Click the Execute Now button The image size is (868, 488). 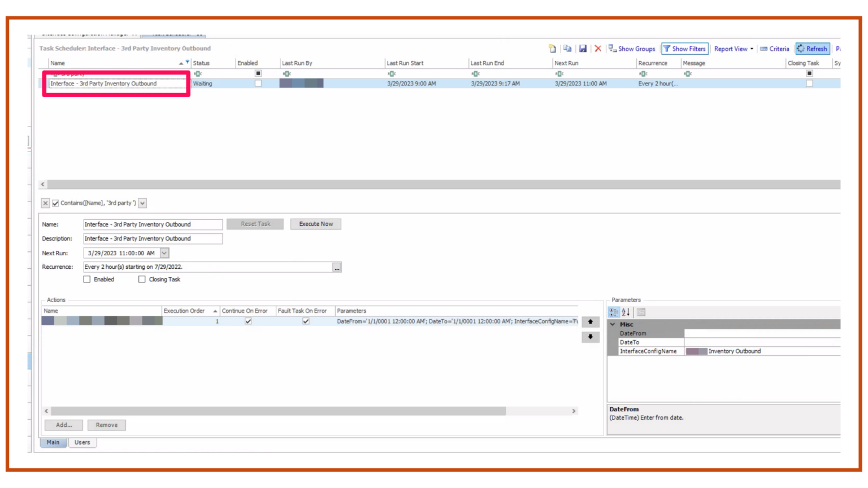[315, 224]
